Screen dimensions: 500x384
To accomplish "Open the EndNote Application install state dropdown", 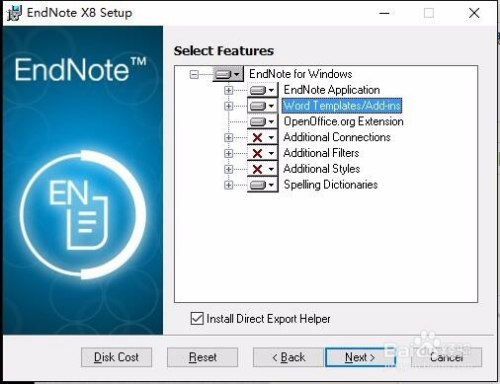I will tap(262, 90).
